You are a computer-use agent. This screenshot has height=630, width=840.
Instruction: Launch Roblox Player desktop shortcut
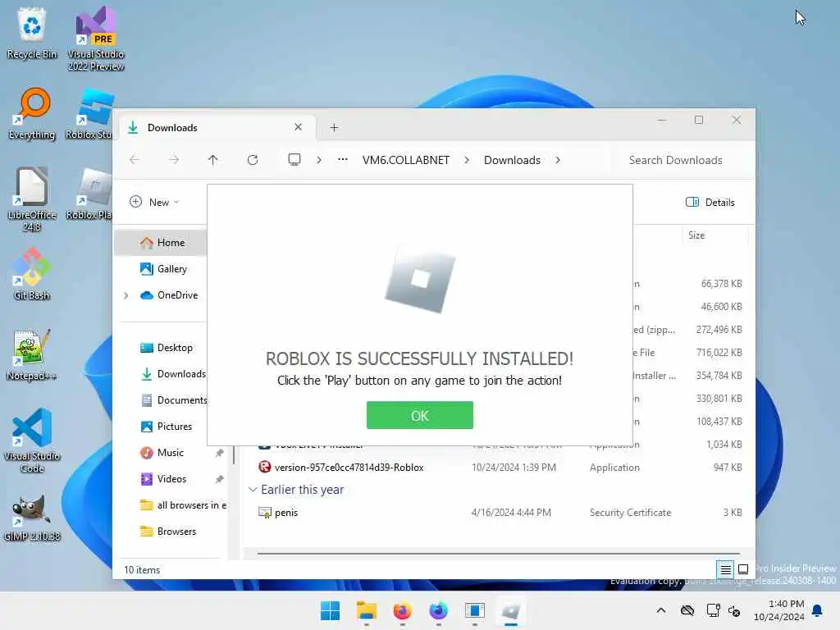click(x=89, y=194)
